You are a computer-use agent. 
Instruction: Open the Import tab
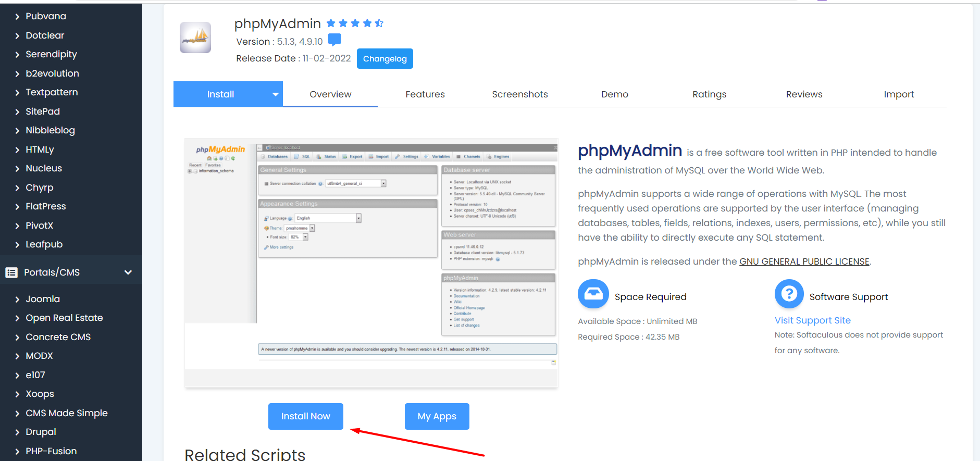click(899, 94)
